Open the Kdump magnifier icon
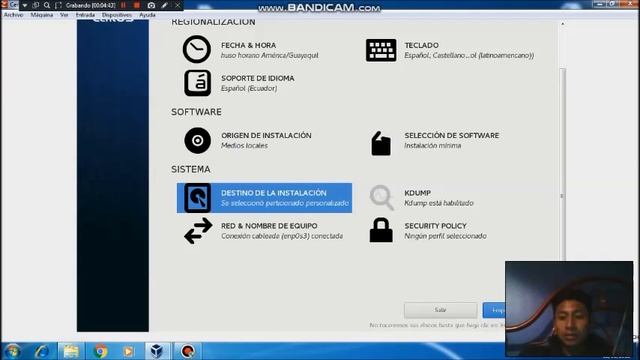The width and height of the screenshot is (640, 360). pos(382,198)
